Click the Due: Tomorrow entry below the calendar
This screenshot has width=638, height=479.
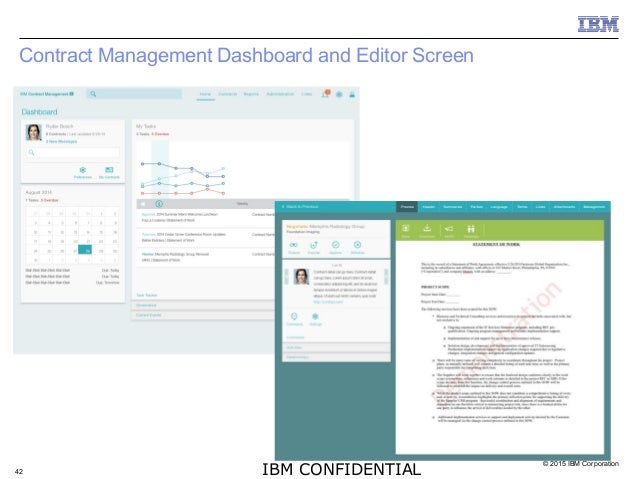(x=108, y=282)
